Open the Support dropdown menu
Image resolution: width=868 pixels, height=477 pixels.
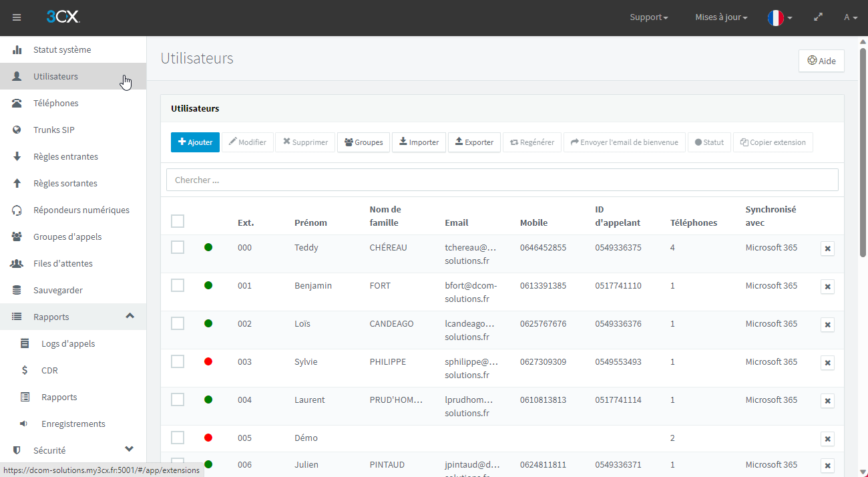point(649,17)
